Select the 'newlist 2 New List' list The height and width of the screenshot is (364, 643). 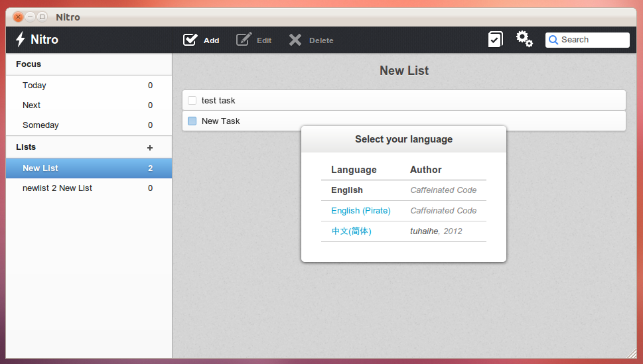pos(88,188)
